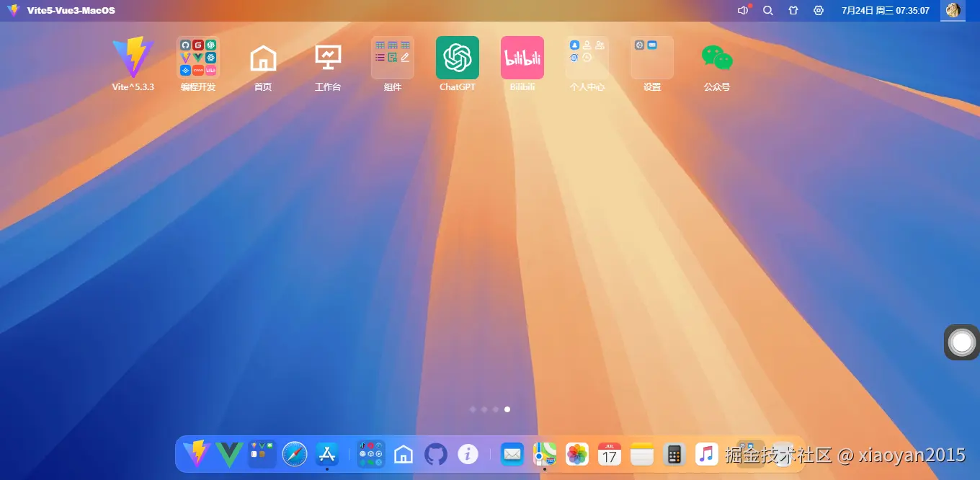This screenshot has width=980, height=480.
Task: Click the user avatar in the menu bar
Action: 953,10
